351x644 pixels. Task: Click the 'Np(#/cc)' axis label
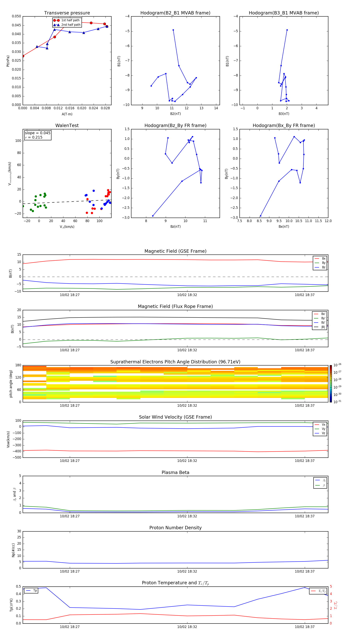point(13,550)
